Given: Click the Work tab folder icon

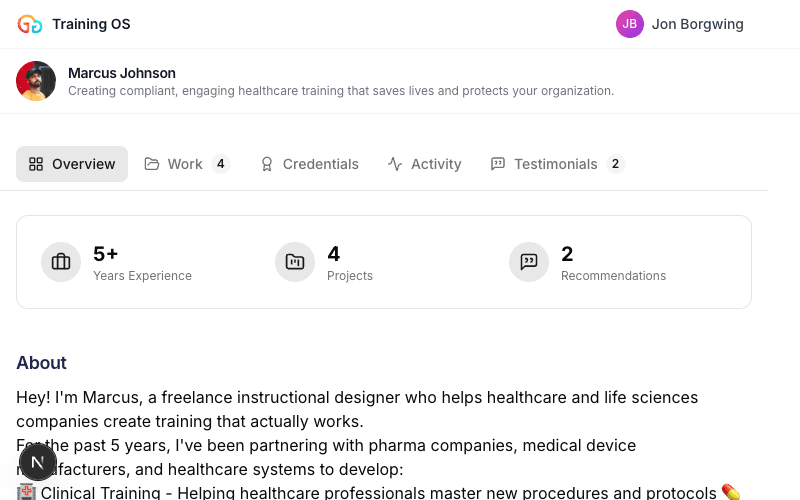Looking at the screenshot, I should [152, 164].
